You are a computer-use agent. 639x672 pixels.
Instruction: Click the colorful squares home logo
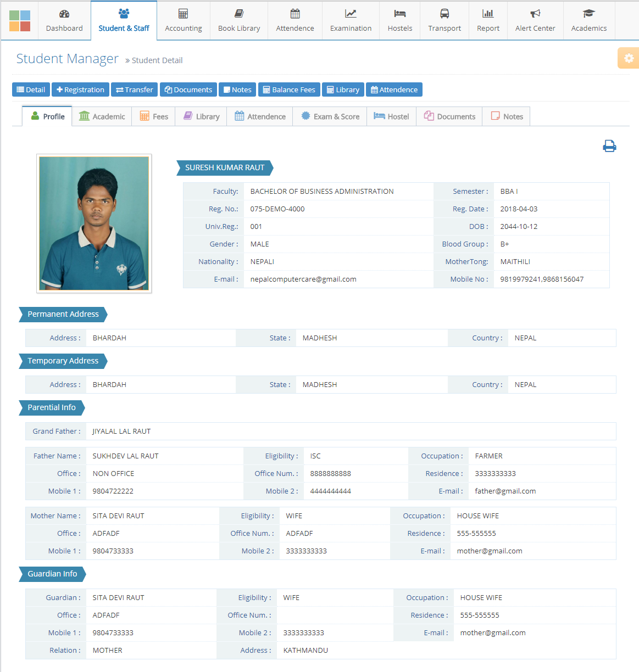click(20, 21)
